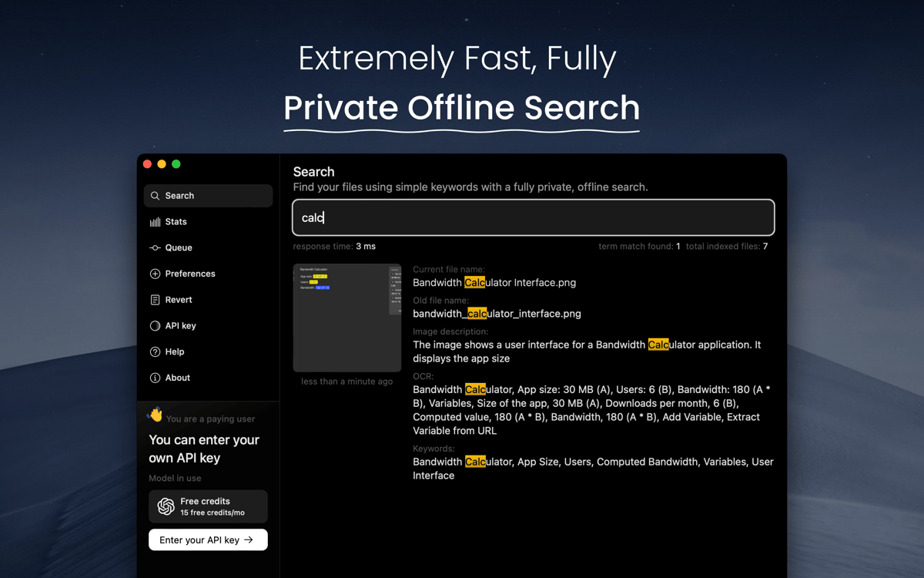Click the Preferences plus-circle icon
The width and height of the screenshot is (924, 578).
[155, 274]
